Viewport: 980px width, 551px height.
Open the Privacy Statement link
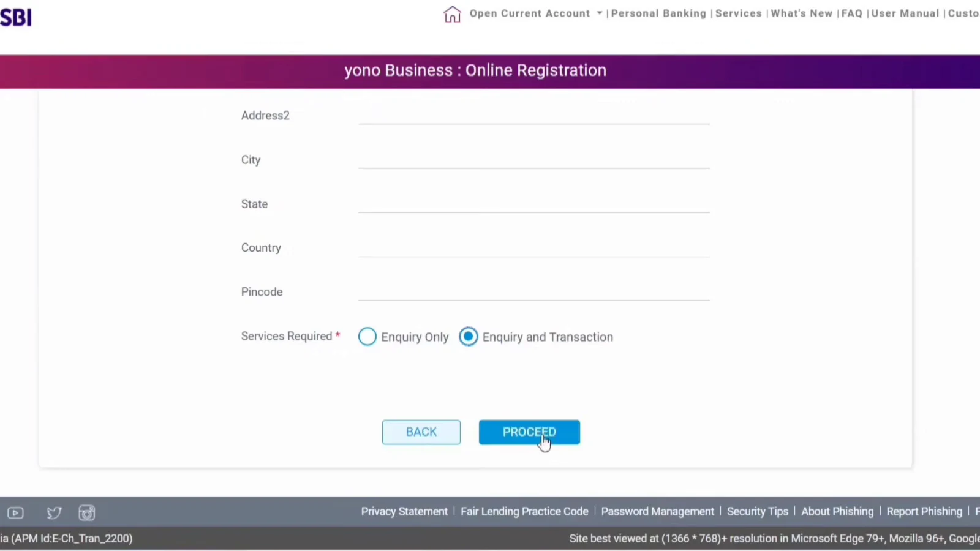pos(404,512)
